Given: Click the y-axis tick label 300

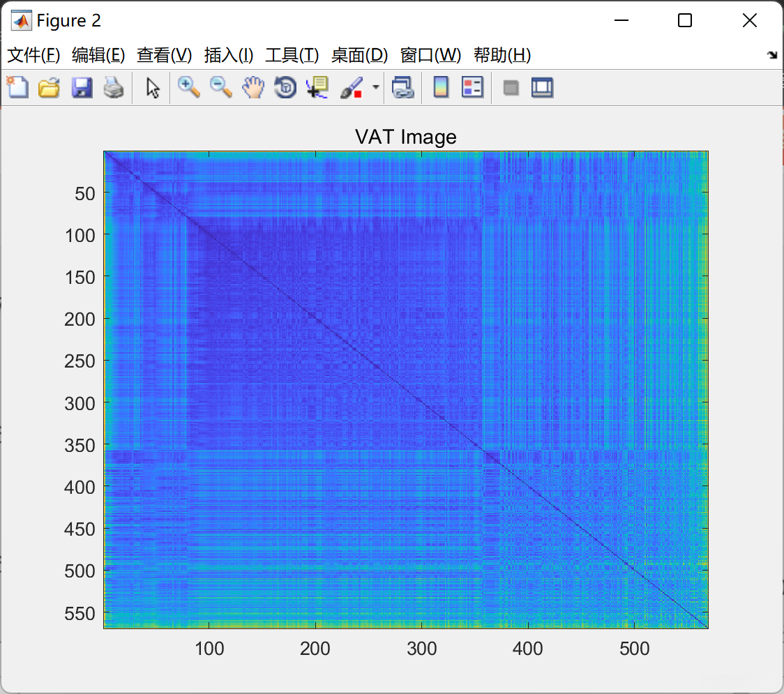Looking at the screenshot, I should point(80,404).
